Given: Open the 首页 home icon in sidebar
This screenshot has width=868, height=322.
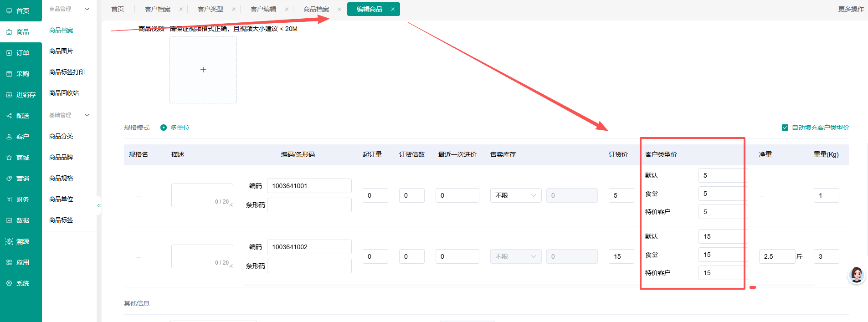Looking at the screenshot, I should [9, 11].
